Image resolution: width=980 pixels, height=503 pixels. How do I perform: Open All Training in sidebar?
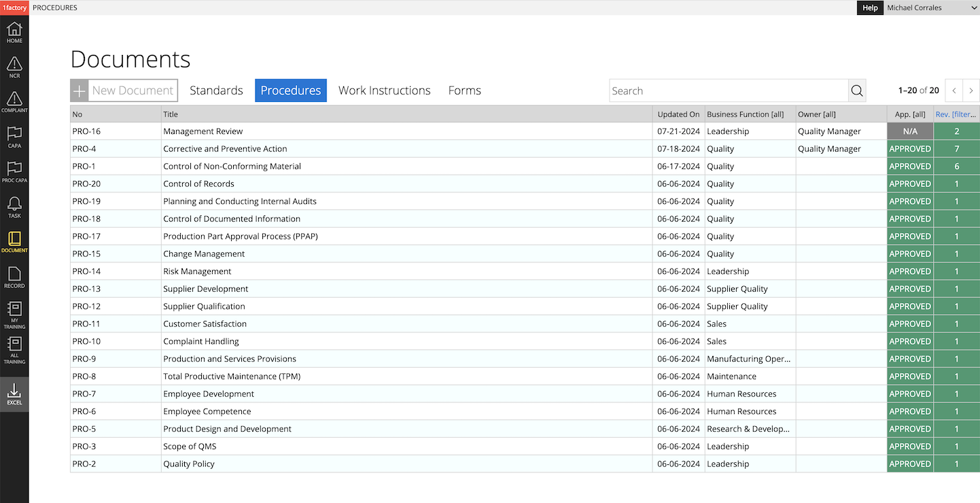(x=14, y=350)
